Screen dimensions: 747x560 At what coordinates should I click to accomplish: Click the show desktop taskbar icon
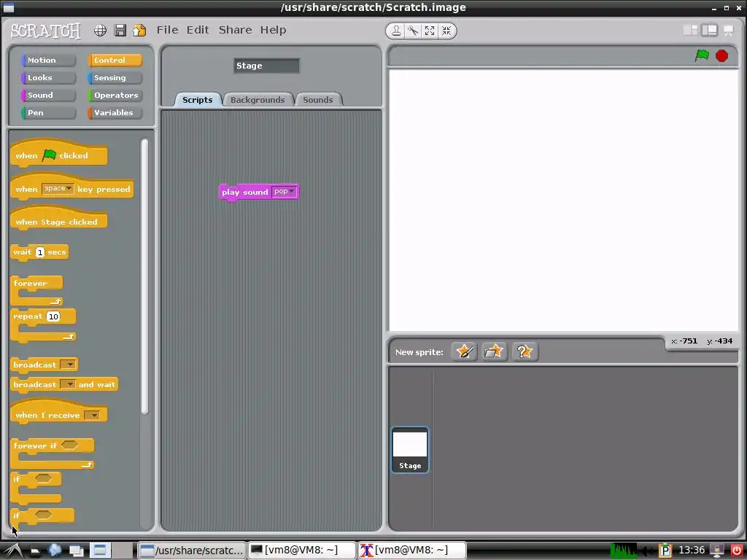click(99, 551)
